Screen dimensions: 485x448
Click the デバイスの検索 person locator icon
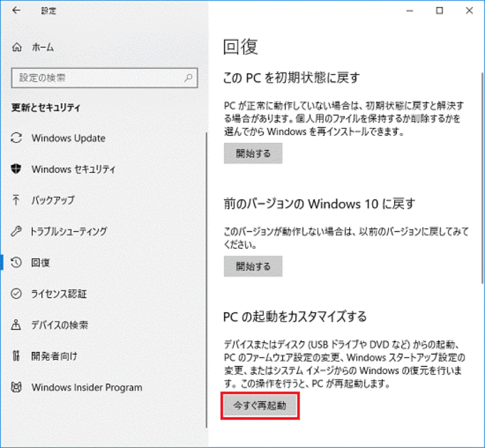click(x=16, y=325)
